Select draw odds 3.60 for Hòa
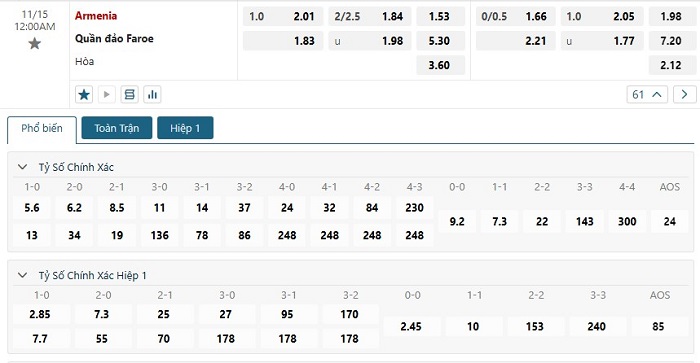 tap(440, 65)
